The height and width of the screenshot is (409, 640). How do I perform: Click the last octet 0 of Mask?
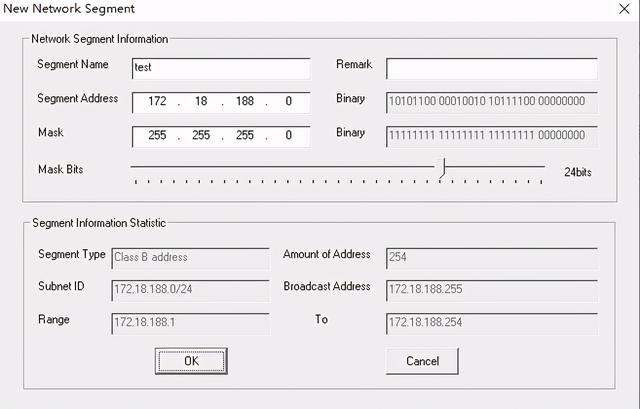click(289, 135)
